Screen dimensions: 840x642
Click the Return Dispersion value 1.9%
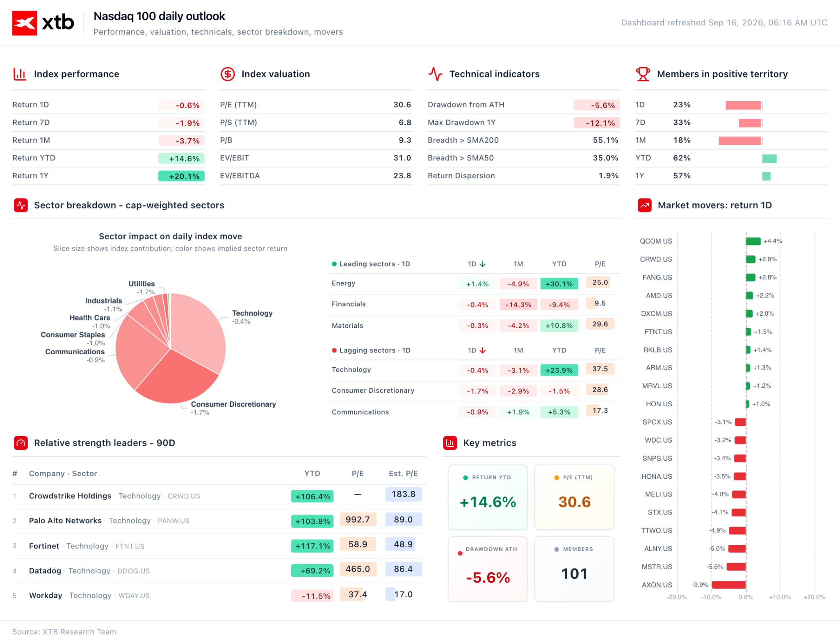tap(608, 176)
